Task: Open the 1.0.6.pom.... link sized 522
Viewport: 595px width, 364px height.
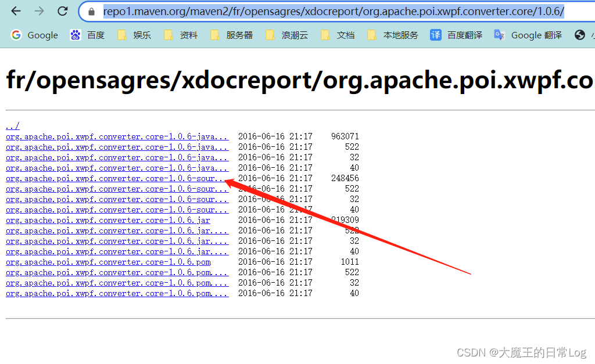Action: pyautogui.click(x=117, y=273)
